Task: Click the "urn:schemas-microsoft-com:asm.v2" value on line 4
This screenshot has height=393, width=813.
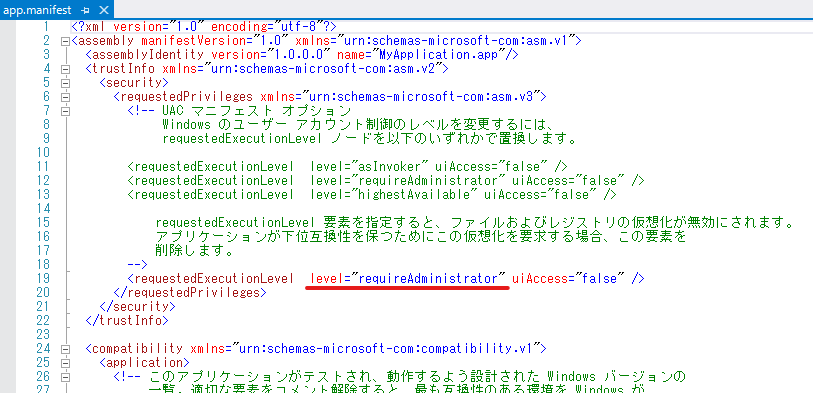Action: click(323, 68)
